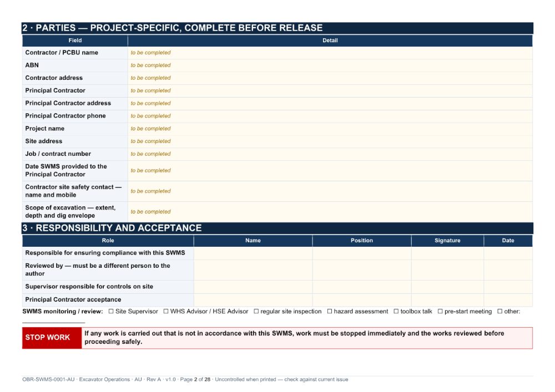Click the Contractor / PCBU name detail field
This screenshot has height=392, width=555.
330,53
